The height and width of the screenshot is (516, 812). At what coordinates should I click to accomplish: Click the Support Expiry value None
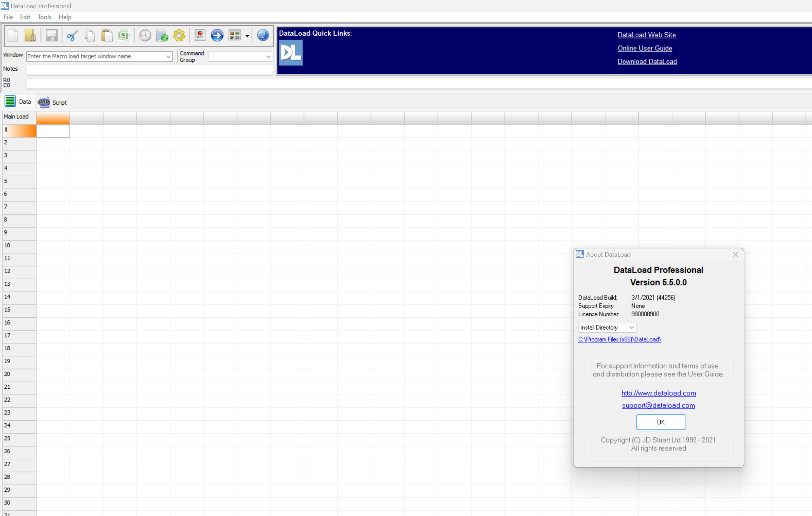click(638, 306)
